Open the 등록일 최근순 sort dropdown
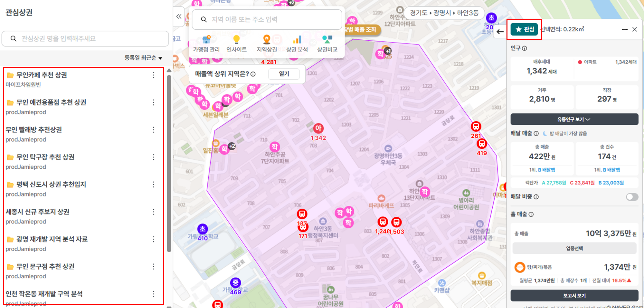This screenshot has height=308, width=644. click(143, 58)
